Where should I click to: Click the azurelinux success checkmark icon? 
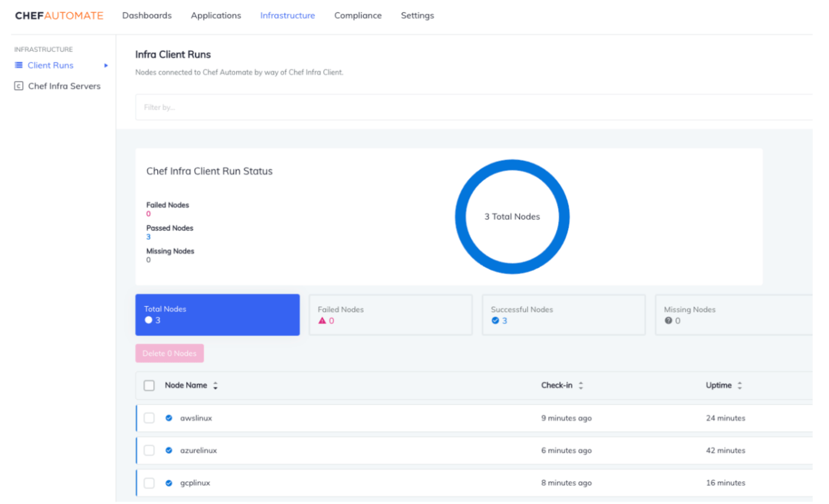pos(169,450)
